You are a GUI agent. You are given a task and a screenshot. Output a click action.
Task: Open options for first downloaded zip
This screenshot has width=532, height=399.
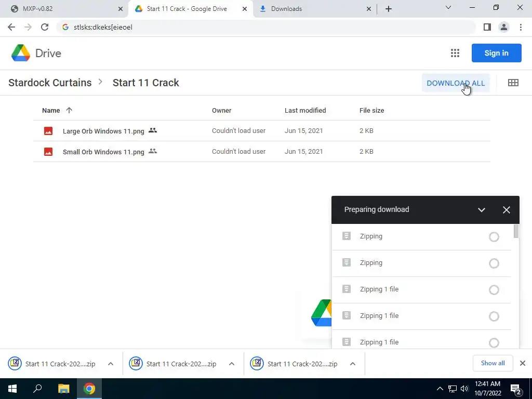[x=111, y=364]
